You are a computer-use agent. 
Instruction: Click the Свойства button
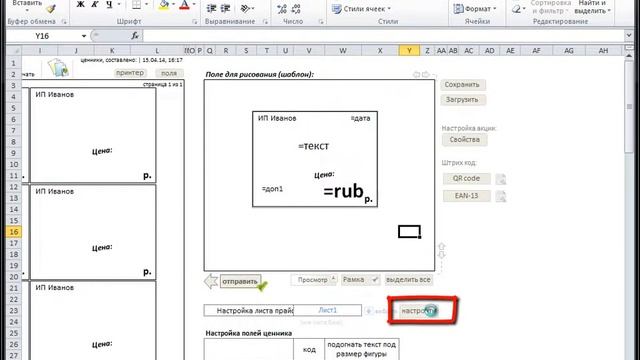pos(464,140)
